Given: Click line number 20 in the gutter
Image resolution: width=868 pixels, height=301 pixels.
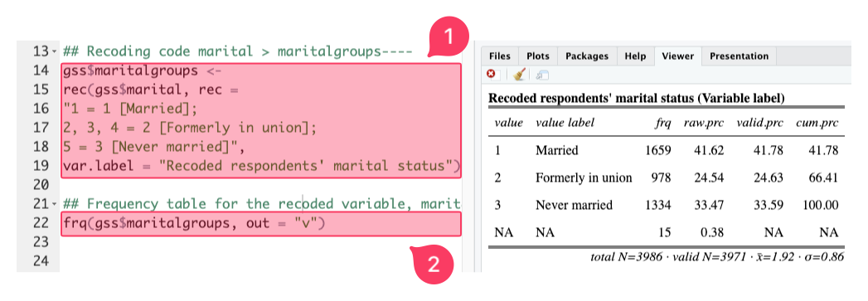Looking at the screenshot, I should point(41,186).
